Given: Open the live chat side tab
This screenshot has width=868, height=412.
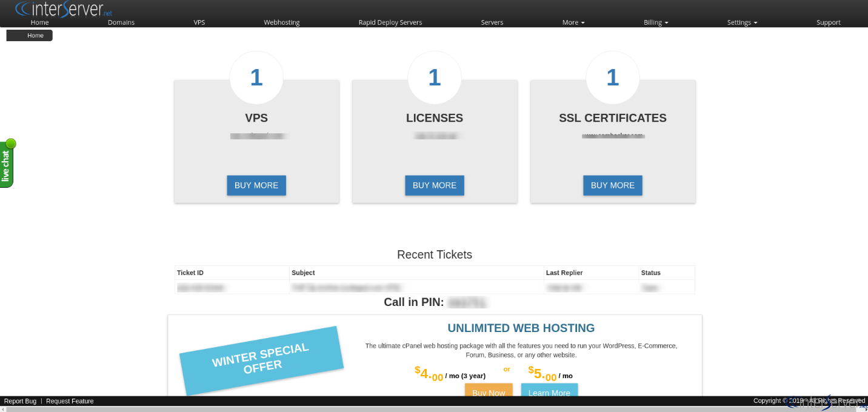Looking at the screenshot, I should click(x=7, y=164).
